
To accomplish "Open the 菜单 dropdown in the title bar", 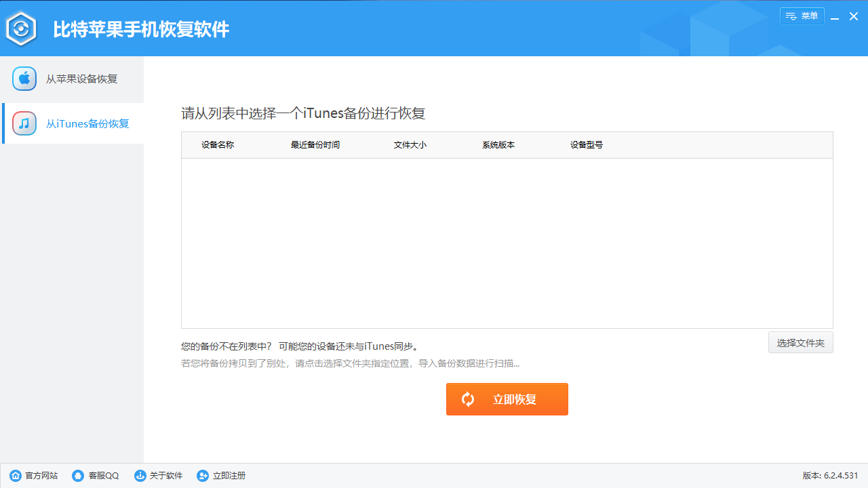I will pos(802,16).
